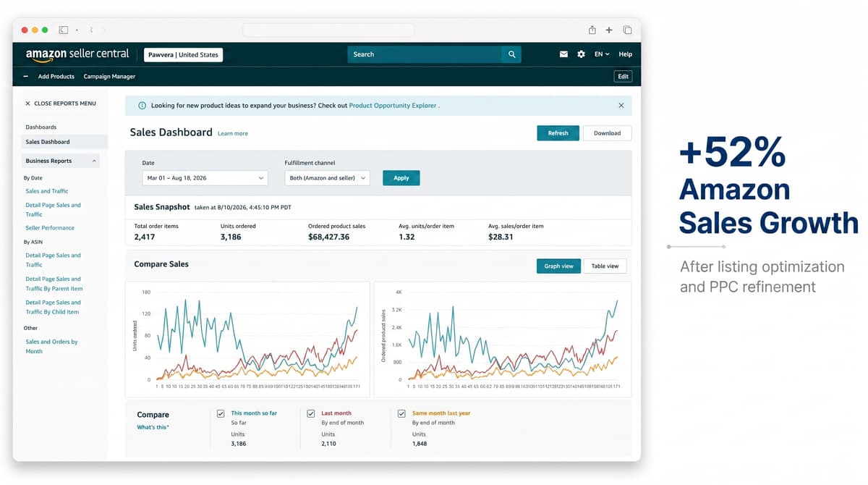Select Dashboards in the reports menu
The image size is (868, 485).
(41, 127)
